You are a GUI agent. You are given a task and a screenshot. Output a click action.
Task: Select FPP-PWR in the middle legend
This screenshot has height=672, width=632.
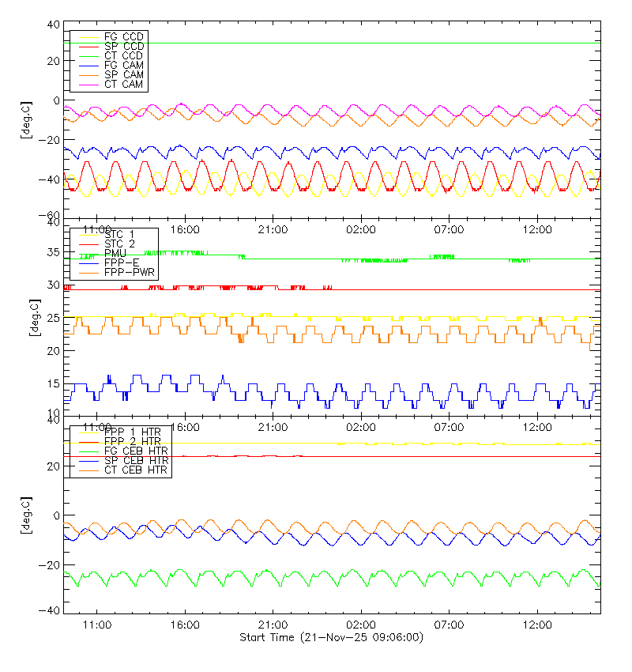(130, 272)
